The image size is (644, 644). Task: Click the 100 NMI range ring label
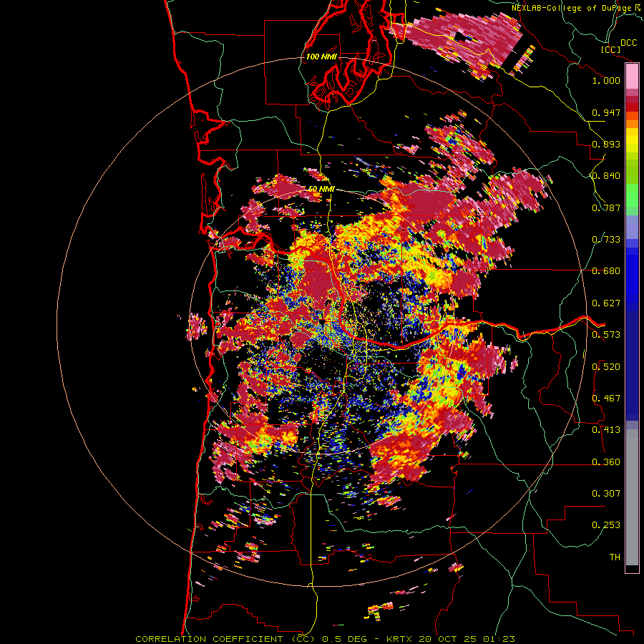point(321,57)
